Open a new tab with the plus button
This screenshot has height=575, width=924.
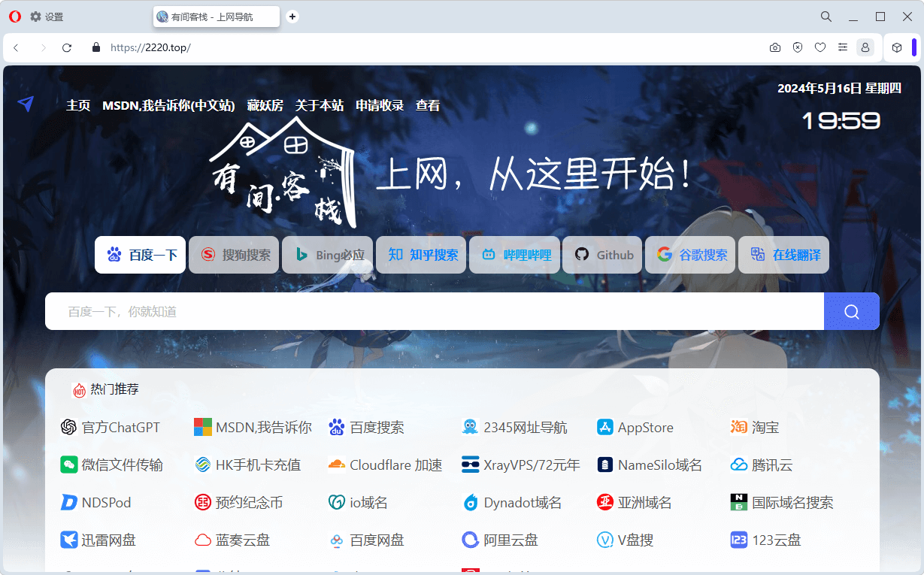tap(292, 17)
